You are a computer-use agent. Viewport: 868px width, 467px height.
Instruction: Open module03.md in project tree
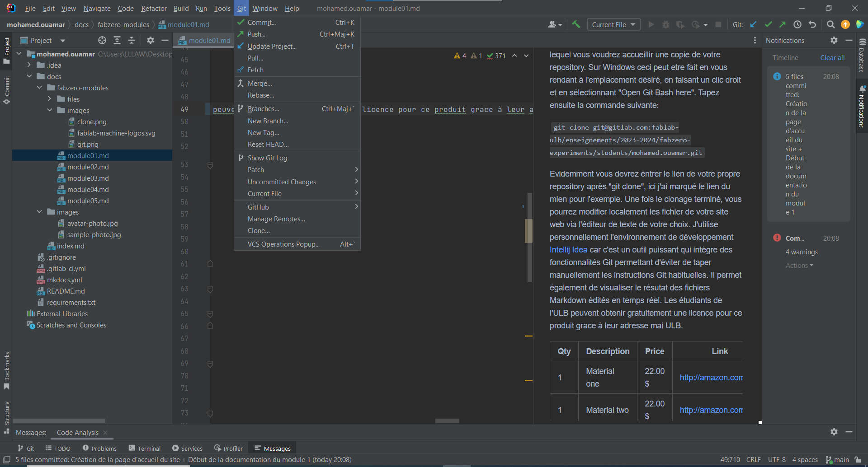(x=88, y=178)
